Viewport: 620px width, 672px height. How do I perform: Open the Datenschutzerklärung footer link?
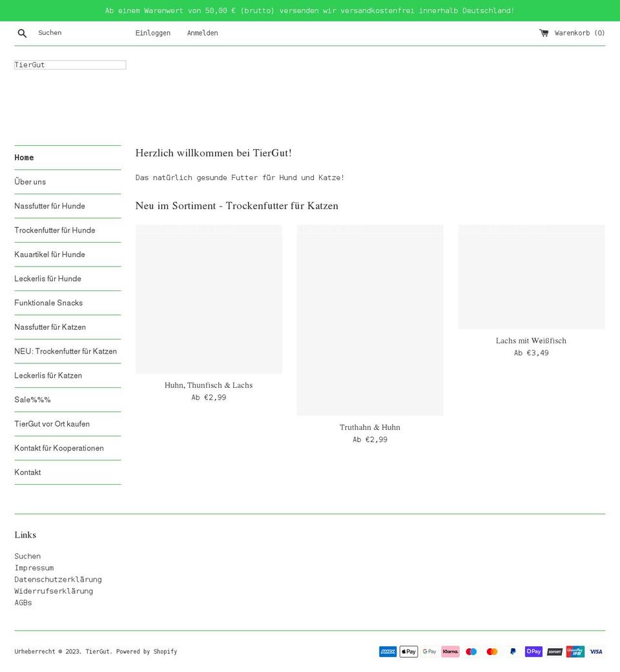[x=58, y=580]
